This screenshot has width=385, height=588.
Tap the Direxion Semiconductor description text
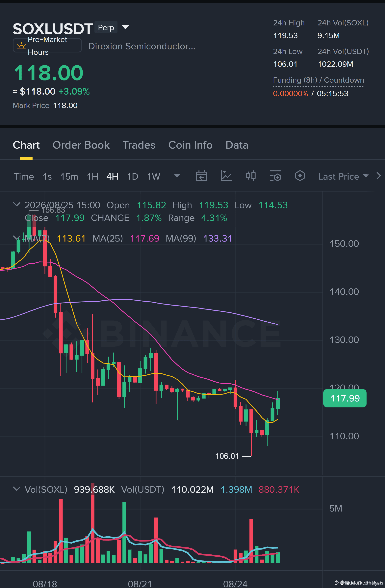point(142,46)
